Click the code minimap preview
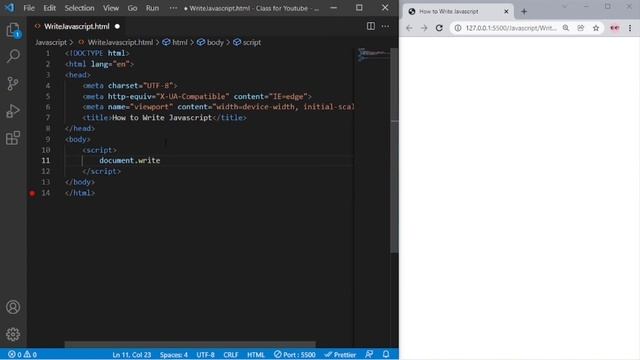 (x=373, y=54)
